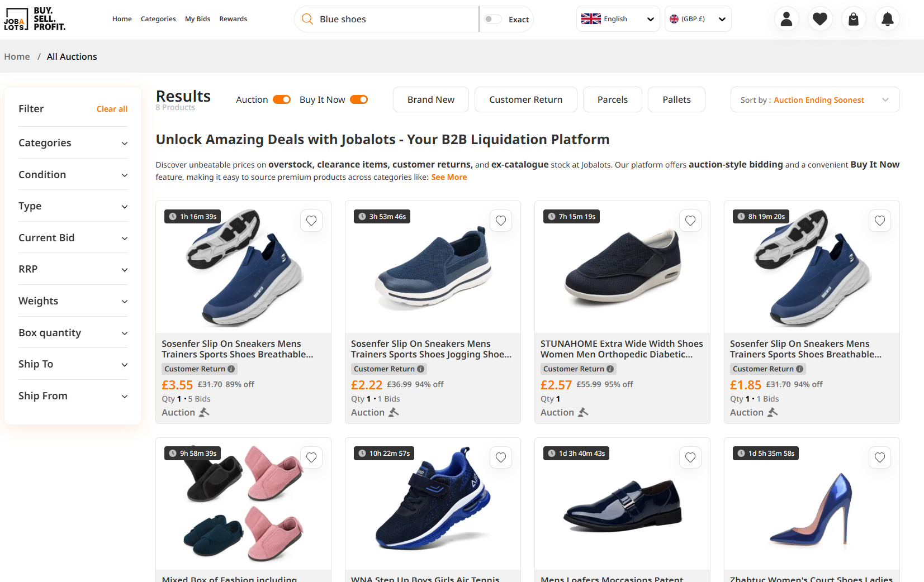Favorite the £2.22 Sosenfer jogging shoe listing

(x=501, y=221)
